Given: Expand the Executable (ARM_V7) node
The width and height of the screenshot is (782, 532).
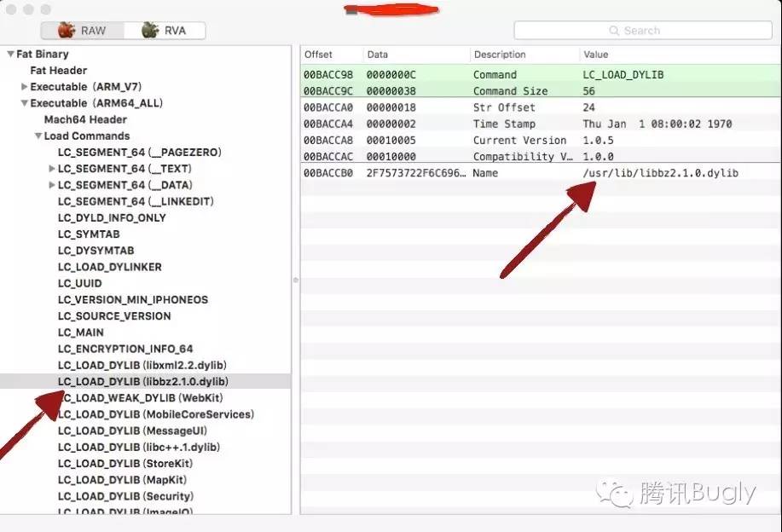Looking at the screenshot, I should point(25,87).
